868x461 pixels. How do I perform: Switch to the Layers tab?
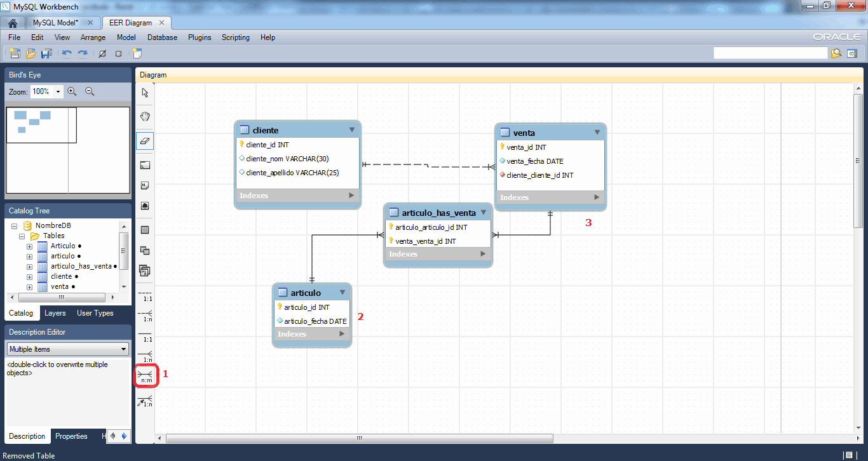55,313
